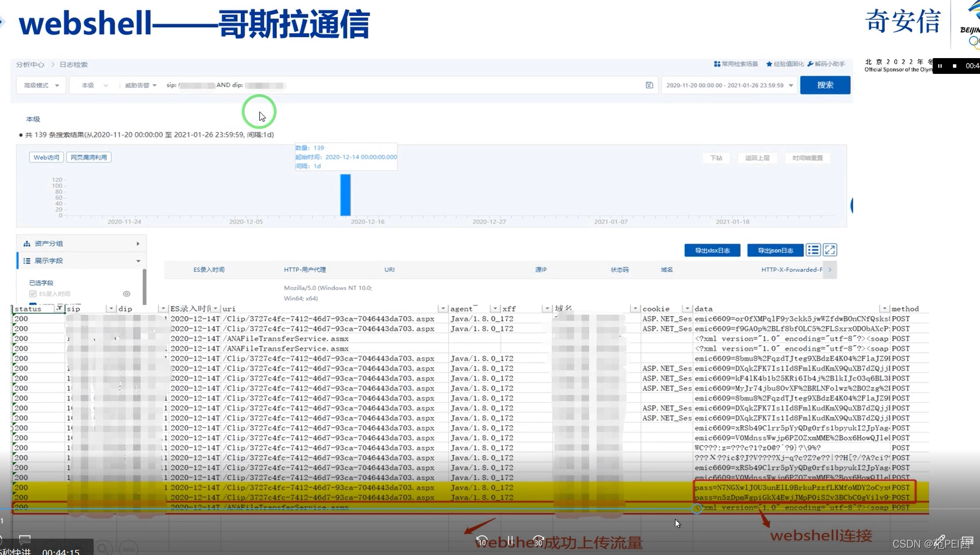This screenshot has width=980, height=555.
Task: Click the save query icon in the search bar
Action: pyautogui.click(x=649, y=85)
